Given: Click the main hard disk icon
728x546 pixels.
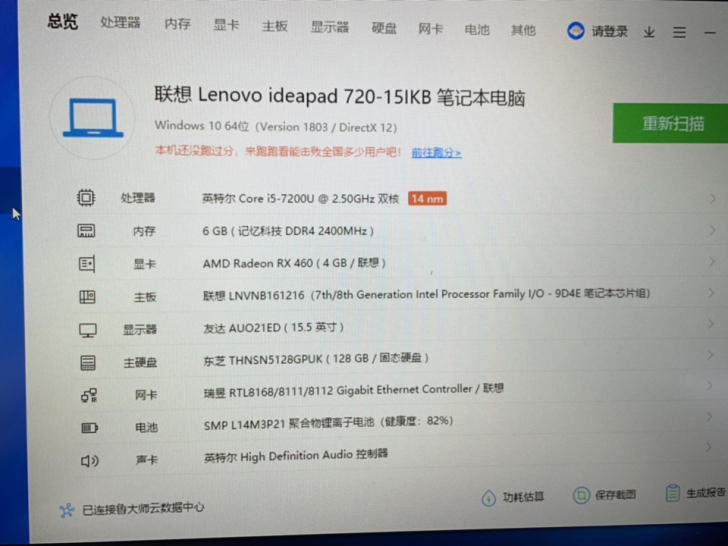Looking at the screenshot, I should coord(88,363).
